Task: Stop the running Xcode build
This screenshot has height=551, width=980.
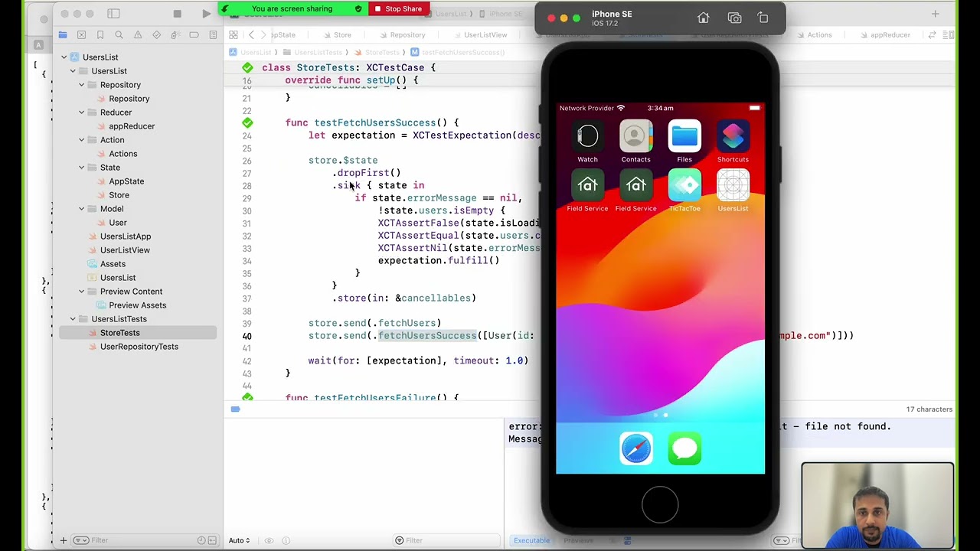Action: point(177,14)
